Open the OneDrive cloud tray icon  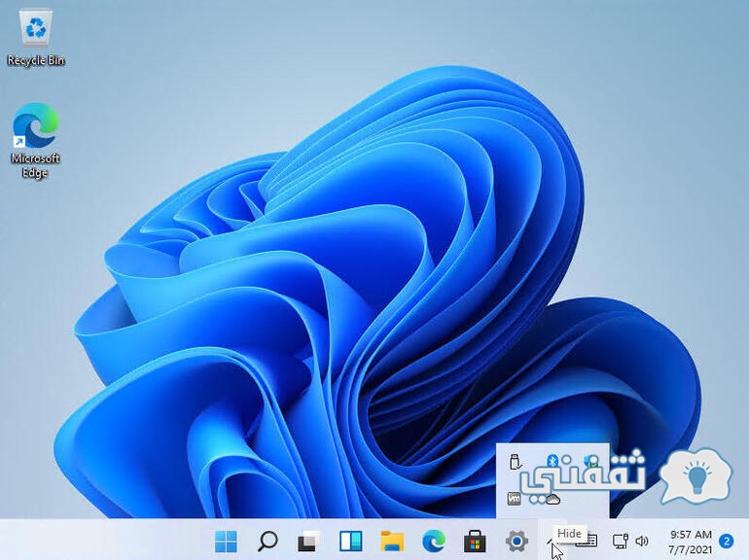(x=553, y=500)
